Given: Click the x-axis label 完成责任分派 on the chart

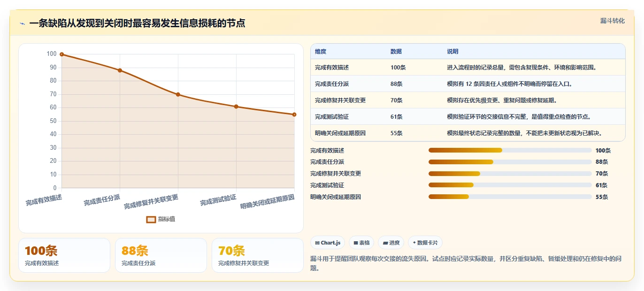Looking at the screenshot, I should [102, 199].
